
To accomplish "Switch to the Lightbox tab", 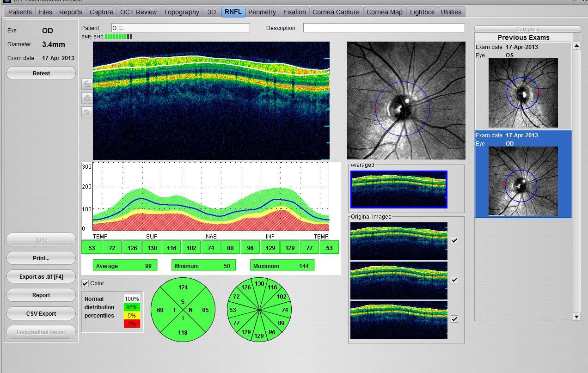I will (x=422, y=12).
